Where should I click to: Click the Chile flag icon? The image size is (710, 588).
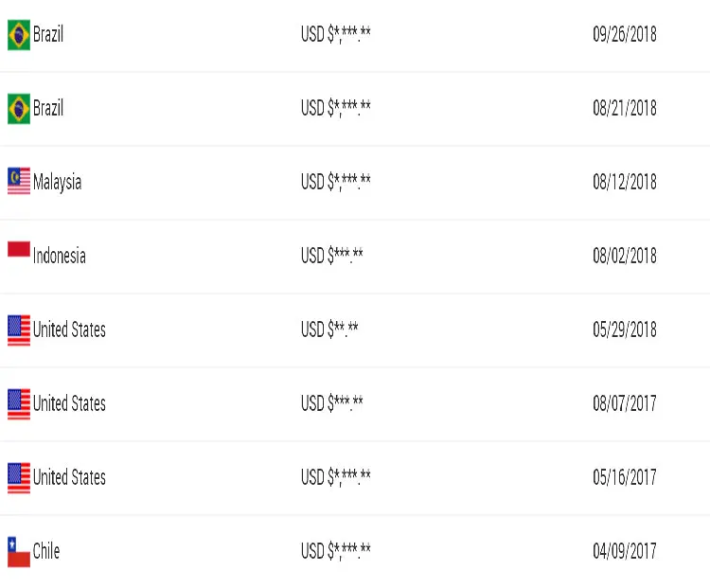click(18, 551)
